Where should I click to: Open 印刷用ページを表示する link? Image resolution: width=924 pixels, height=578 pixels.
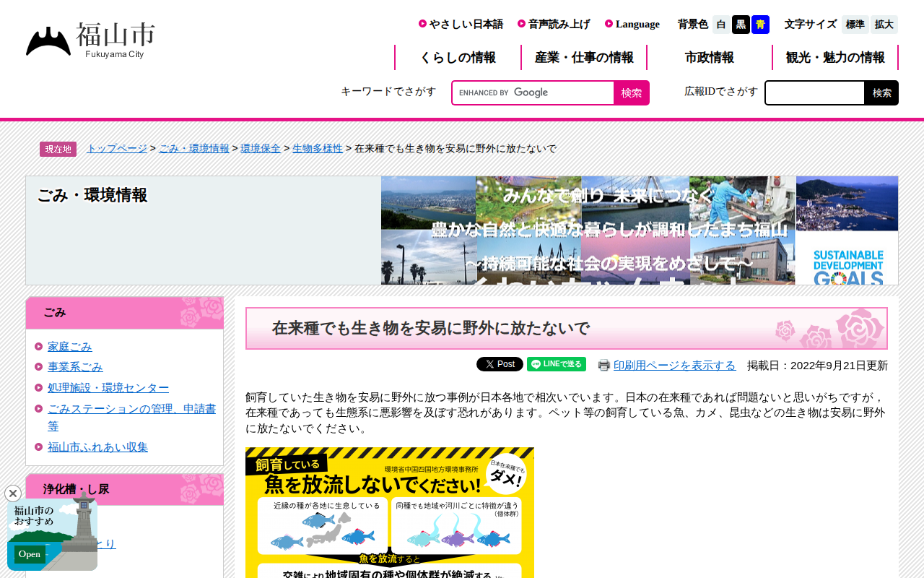[675, 366]
